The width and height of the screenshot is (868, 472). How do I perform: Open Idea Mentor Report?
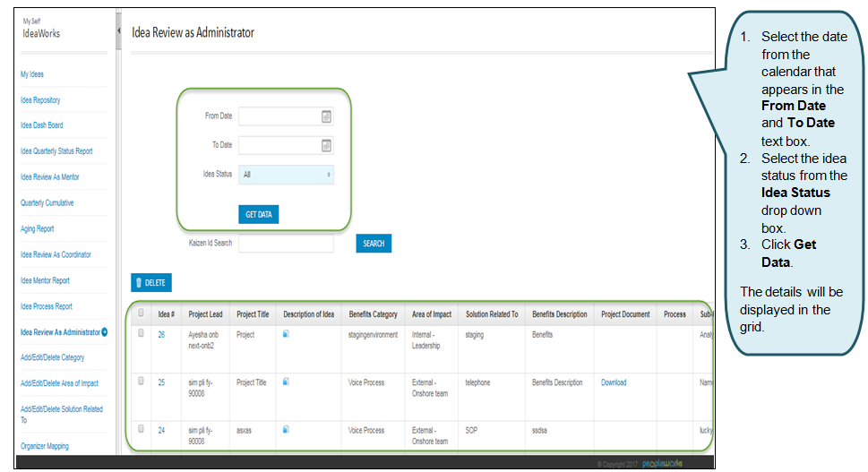pyautogui.click(x=46, y=280)
